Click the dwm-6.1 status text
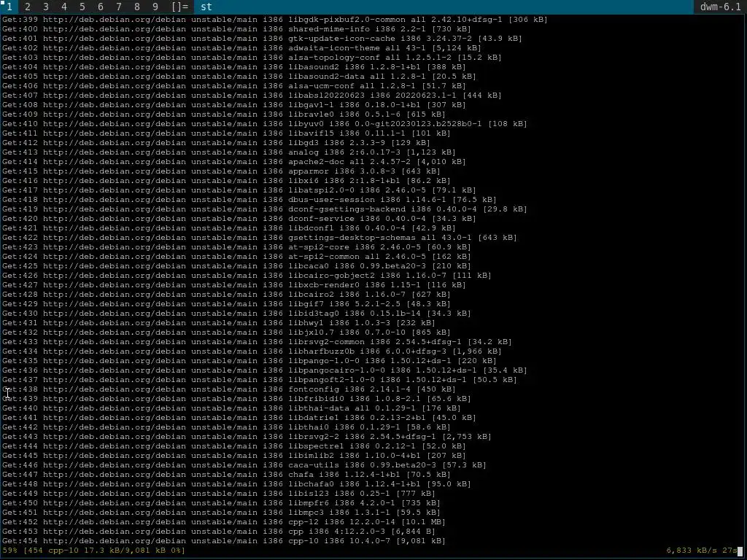Screen dimensions: 747x560 (x=720, y=7)
